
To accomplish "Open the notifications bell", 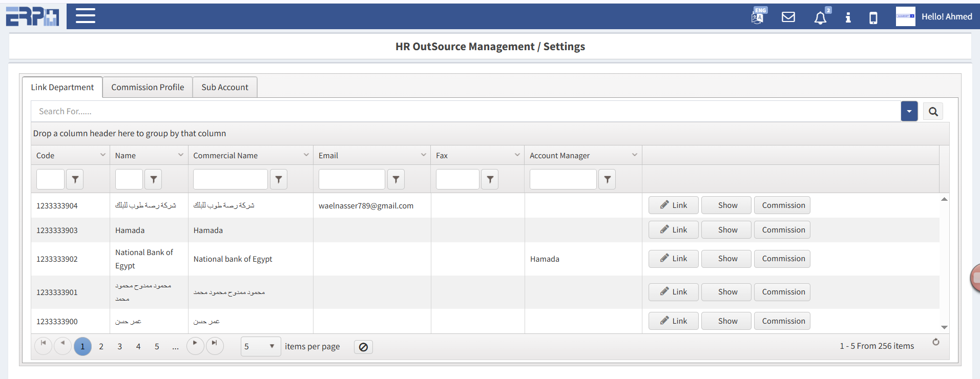I will 820,18.
